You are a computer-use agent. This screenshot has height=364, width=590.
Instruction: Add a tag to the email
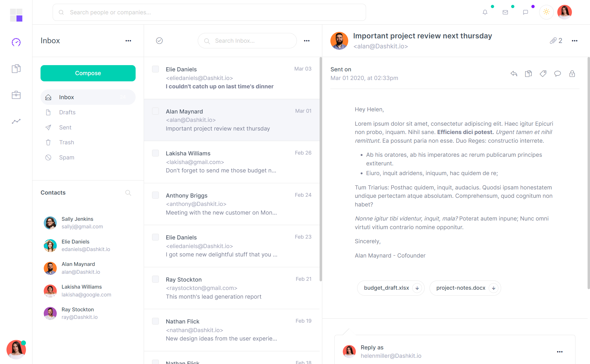click(543, 74)
